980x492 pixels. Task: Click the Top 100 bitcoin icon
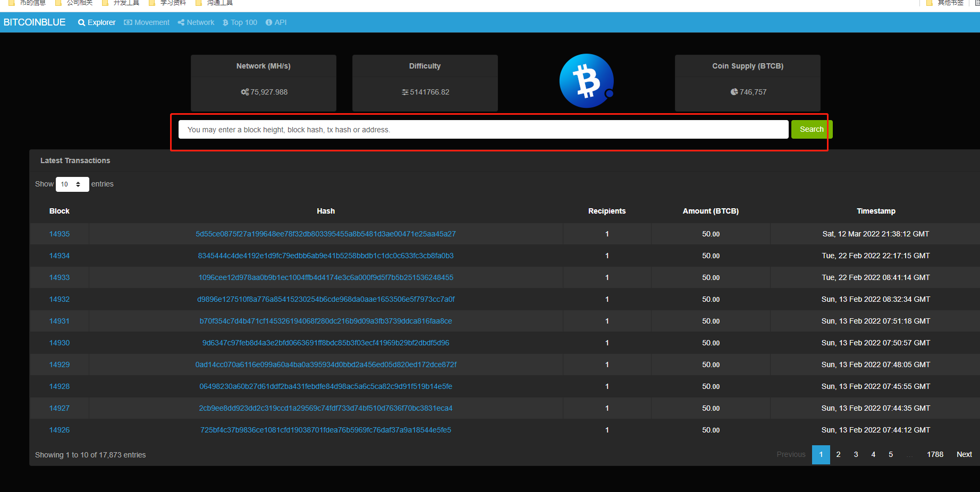tap(225, 23)
